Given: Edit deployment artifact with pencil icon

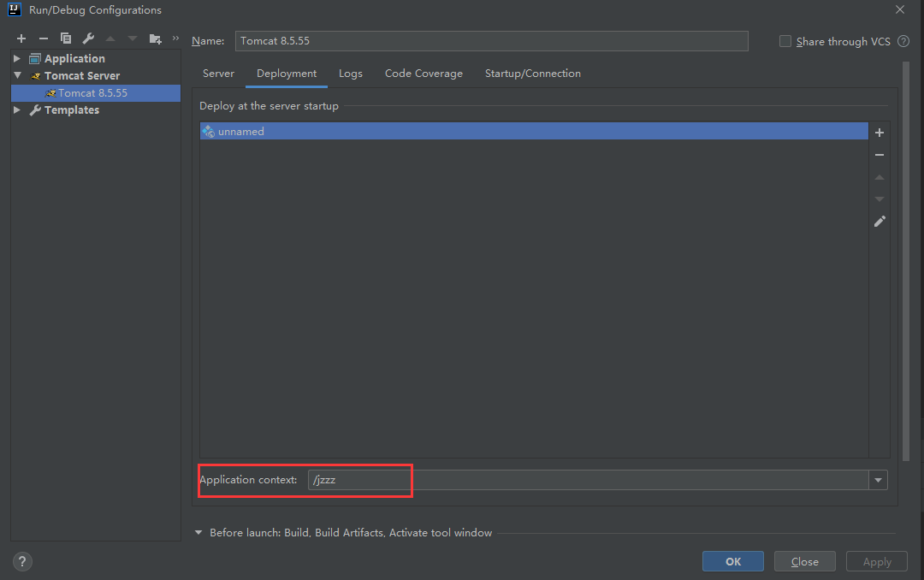Looking at the screenshot, I should [x=880, y=222].
